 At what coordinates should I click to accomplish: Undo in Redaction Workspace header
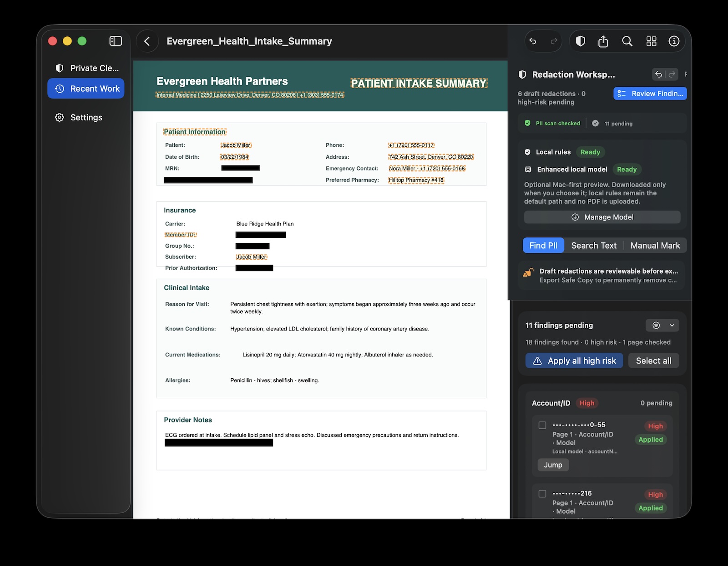(x=658, y=74)
